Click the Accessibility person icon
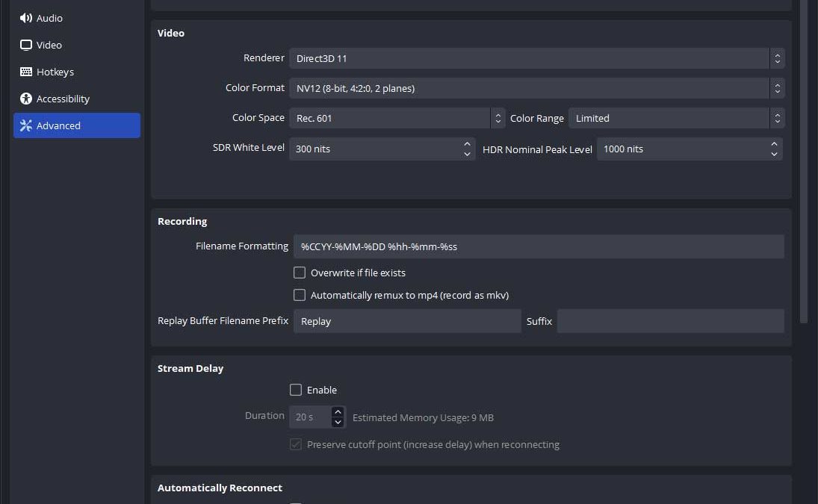Viewport: 818px width, 504px height. click(x=26, y=99)
